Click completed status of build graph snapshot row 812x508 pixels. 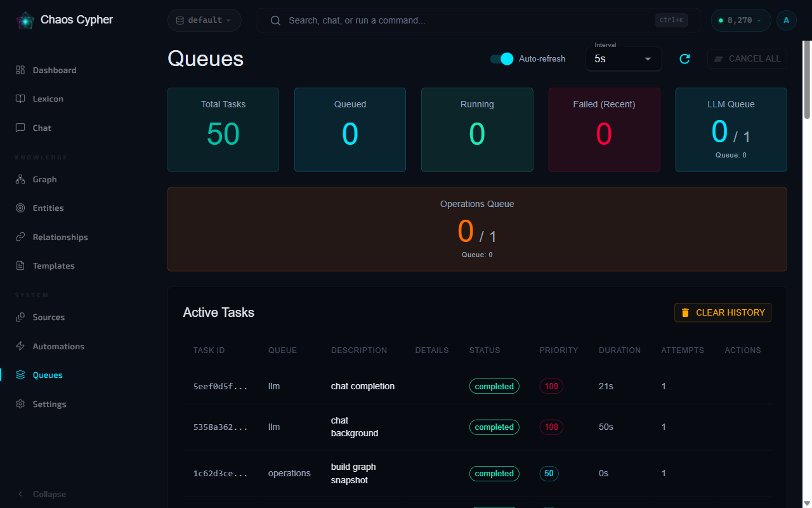tap(494, 474)
